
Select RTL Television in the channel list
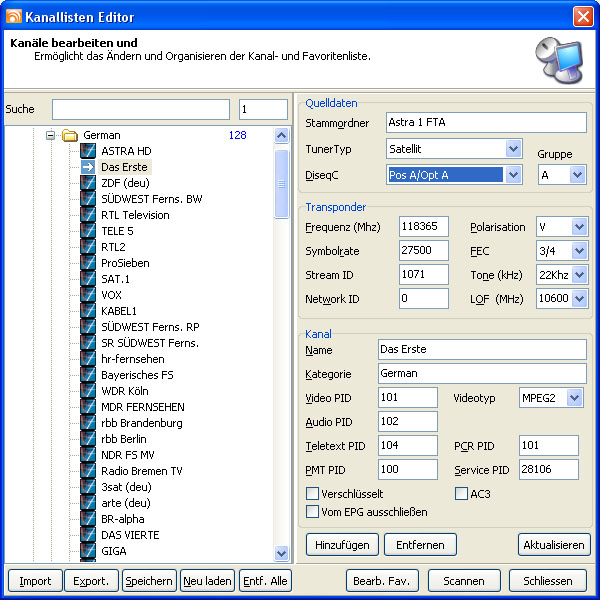click(135, 215)
